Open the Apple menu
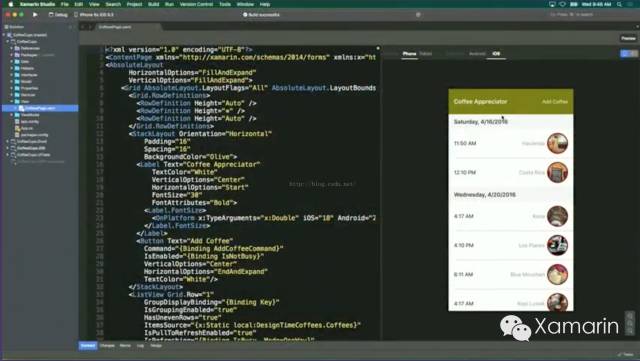This screenshot has height=361, width=640. point(11,4)
